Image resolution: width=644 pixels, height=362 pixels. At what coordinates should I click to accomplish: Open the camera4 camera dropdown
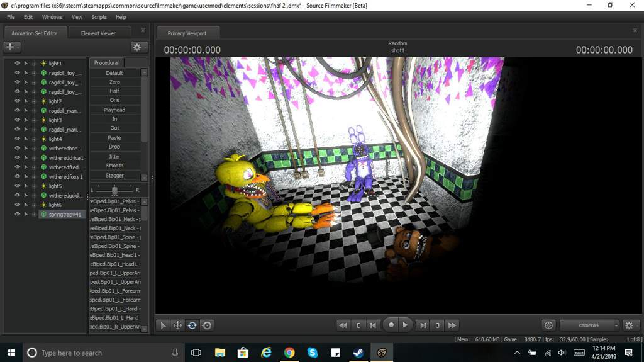589,325
